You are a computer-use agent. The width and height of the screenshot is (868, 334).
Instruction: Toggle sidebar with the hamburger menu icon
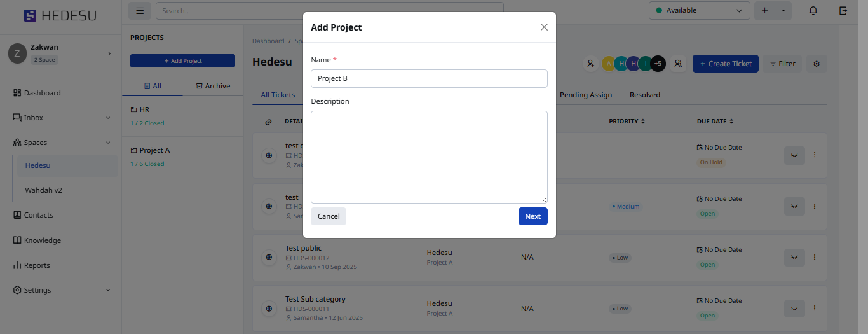click(140, 11)
